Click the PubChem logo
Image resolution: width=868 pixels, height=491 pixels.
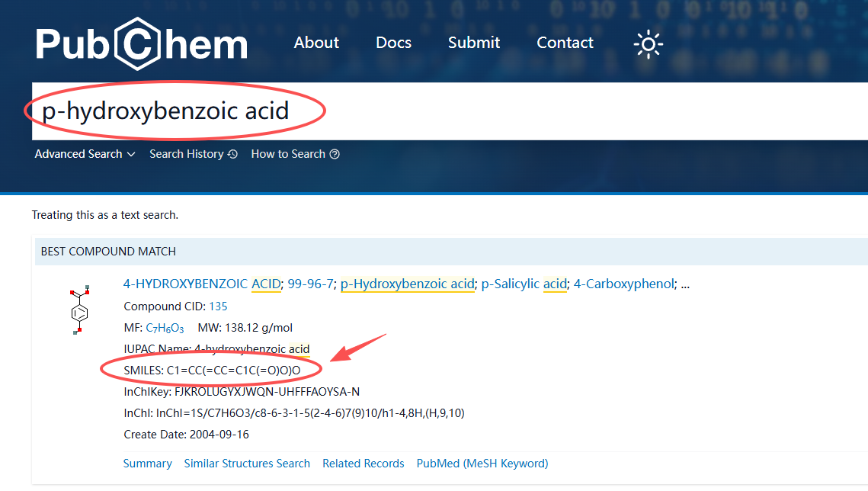[x=141, y=43]
